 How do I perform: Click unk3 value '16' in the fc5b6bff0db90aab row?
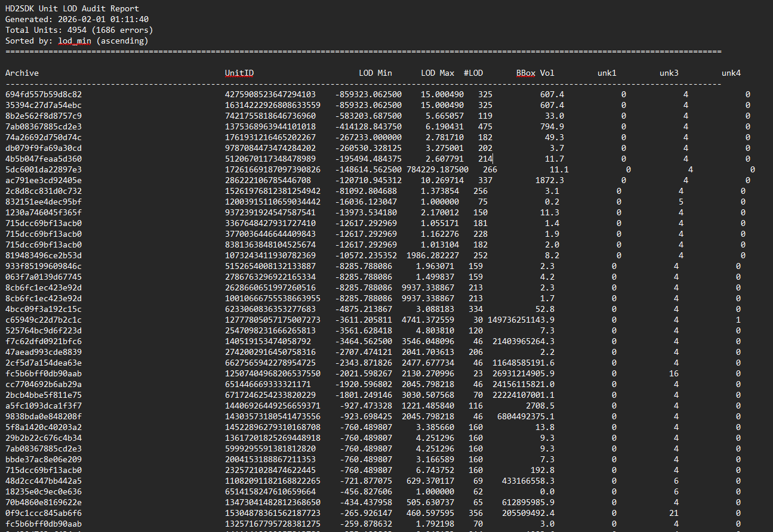tap(674, 374)
